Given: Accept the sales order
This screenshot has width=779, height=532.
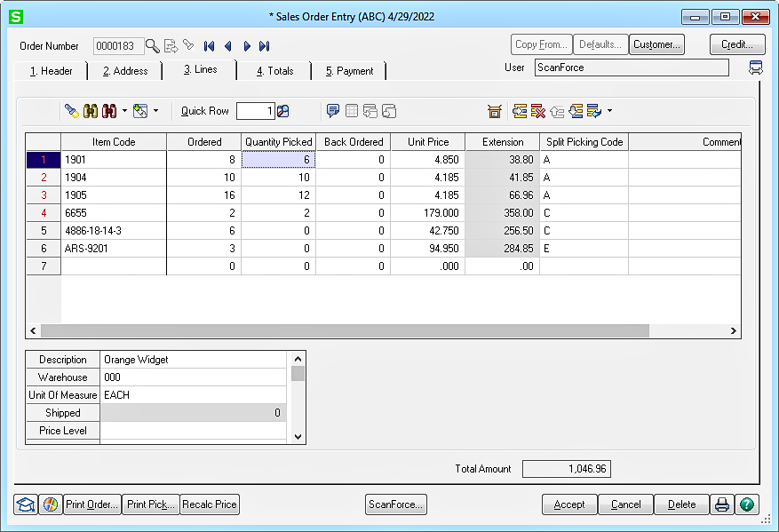Looking at the screenshot, I should (569, 504).
